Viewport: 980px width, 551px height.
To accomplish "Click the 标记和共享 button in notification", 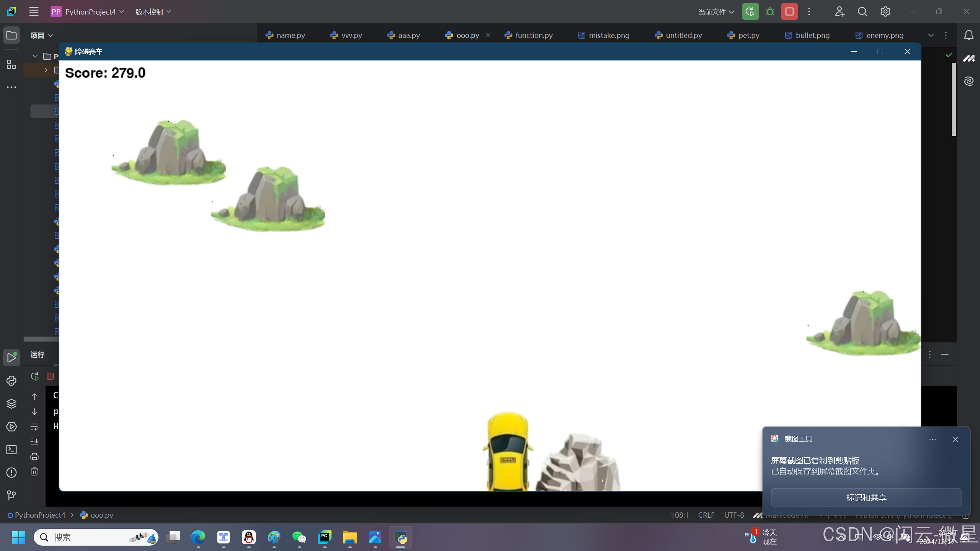I will (866, 497).
